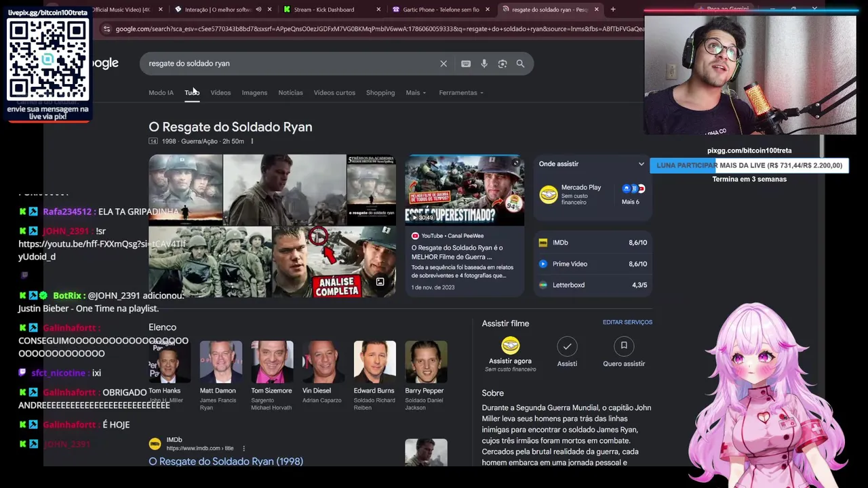
Task: Click the 'Sobre' section heading
Action: [493, 393]
